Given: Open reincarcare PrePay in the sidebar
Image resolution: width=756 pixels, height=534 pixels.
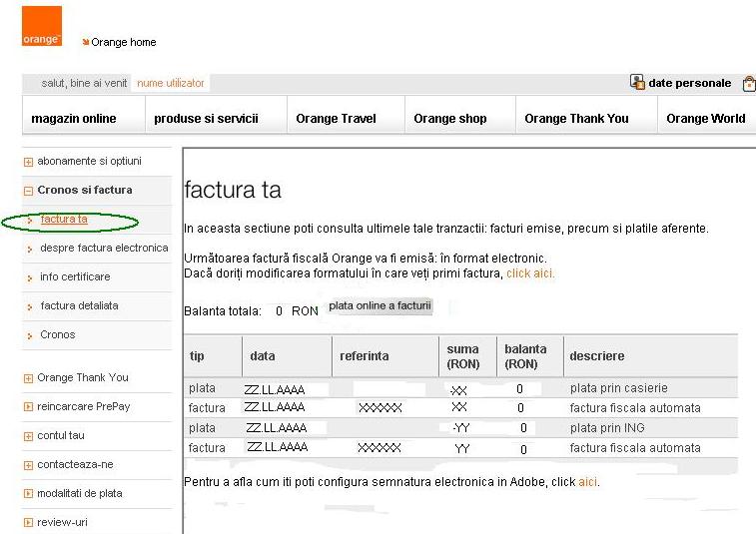Looking at the screenshot, I should pos(84,406).
